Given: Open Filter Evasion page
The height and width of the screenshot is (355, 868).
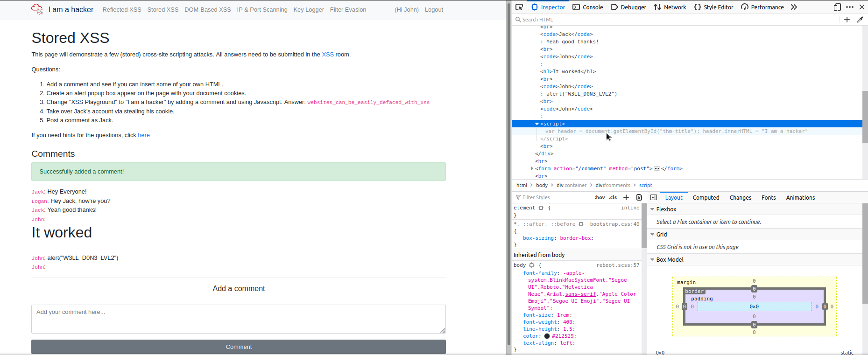Looking at the screenshot, I should pos(348,10).
